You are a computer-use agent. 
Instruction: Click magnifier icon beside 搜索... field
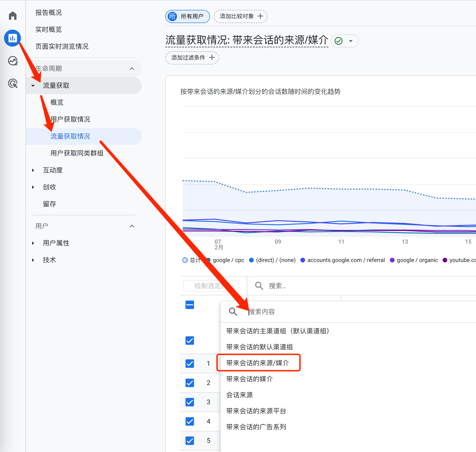click(x=259, y=286)
